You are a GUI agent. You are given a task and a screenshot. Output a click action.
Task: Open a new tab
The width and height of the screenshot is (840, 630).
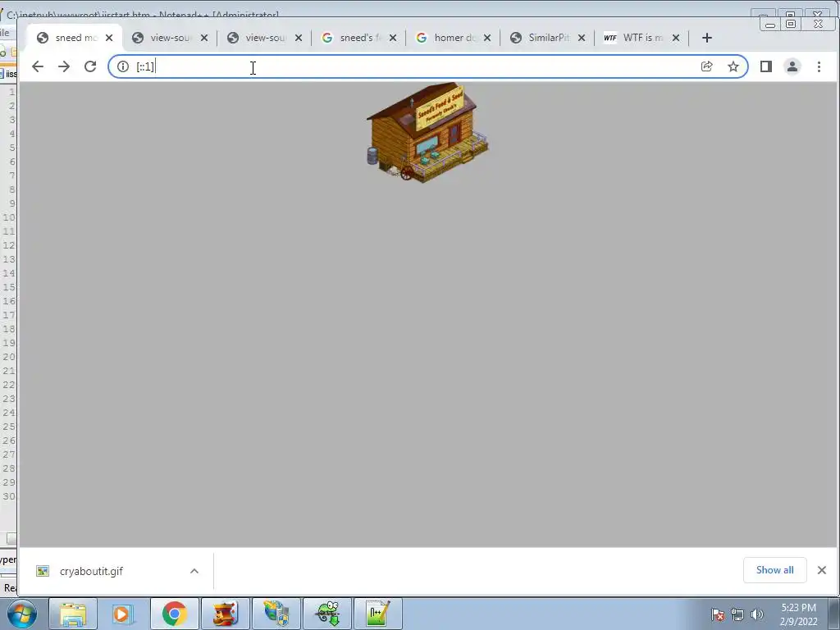[706, 38]
